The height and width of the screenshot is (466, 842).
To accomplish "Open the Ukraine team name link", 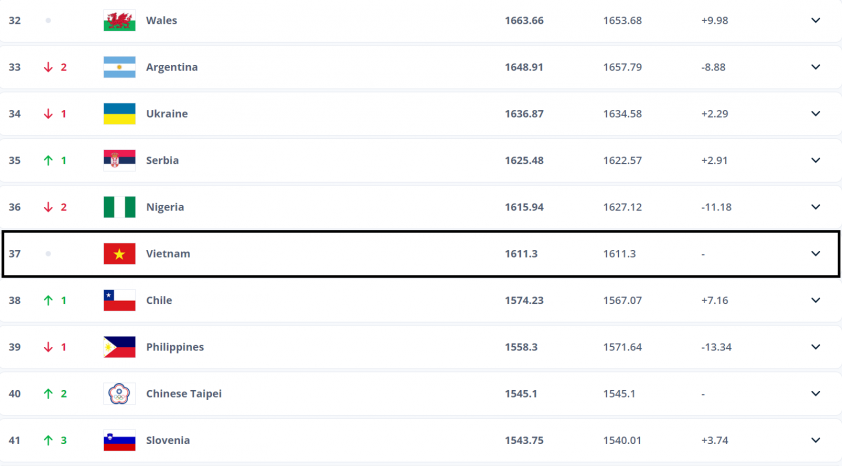I will coord(167,114).
